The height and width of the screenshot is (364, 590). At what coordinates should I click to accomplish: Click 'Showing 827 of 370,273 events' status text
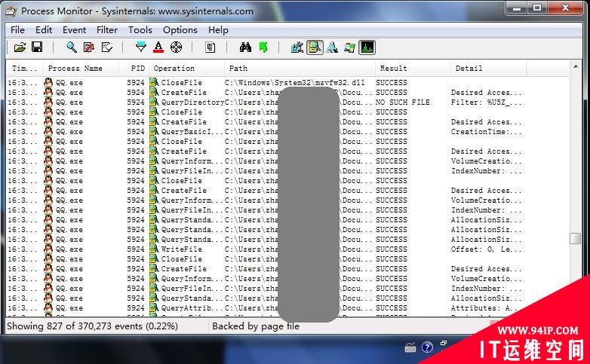click(x=92, y=326)
